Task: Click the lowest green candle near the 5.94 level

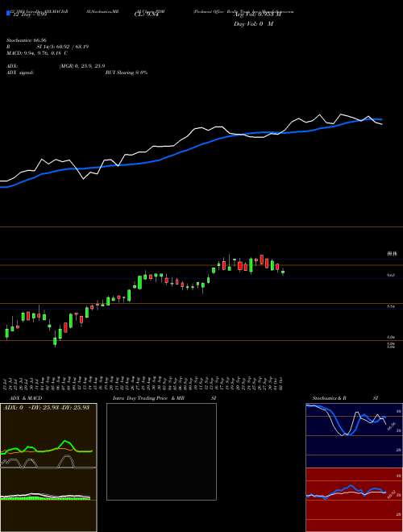Action: (55, 341)
